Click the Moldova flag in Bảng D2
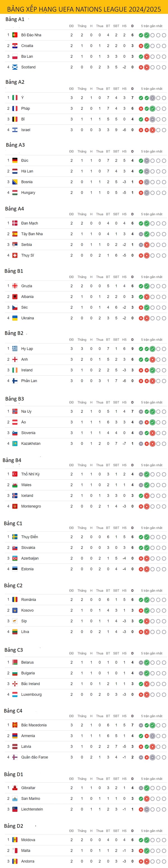This screenshot has width=168, height=868. click(x=15, y=840)
